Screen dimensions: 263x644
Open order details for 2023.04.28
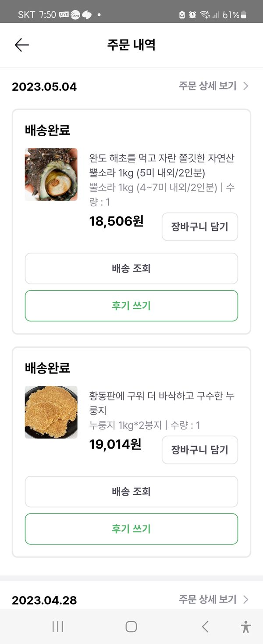click(x=208, y=599)
